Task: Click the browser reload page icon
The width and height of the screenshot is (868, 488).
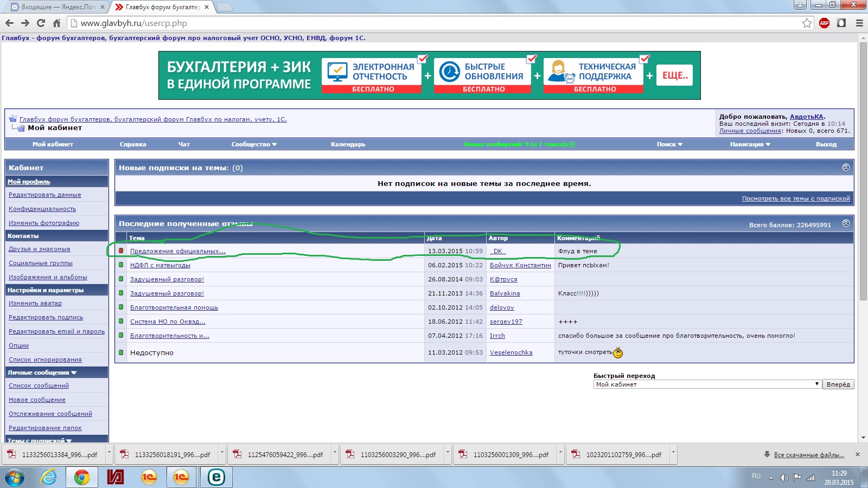Action: click(x=41, y=23)
